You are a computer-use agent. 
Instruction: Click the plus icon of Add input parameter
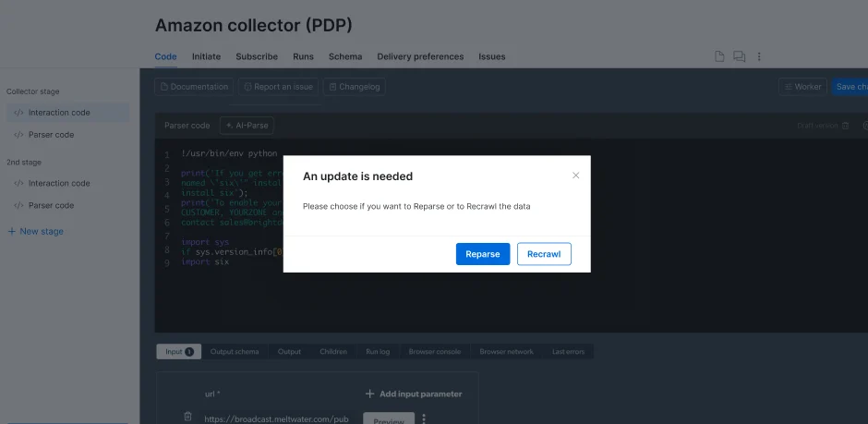coord(369,394)
